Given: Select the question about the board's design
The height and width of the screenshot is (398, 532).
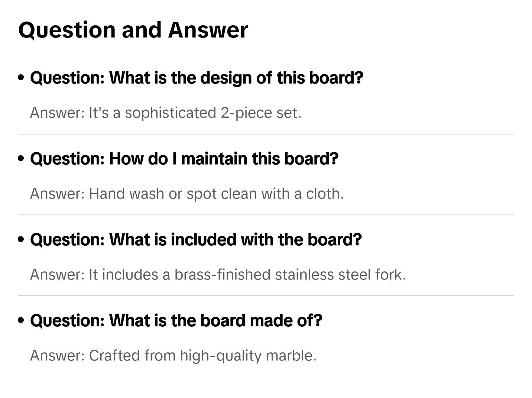Looking at the screenshot, I should [197, 78].
